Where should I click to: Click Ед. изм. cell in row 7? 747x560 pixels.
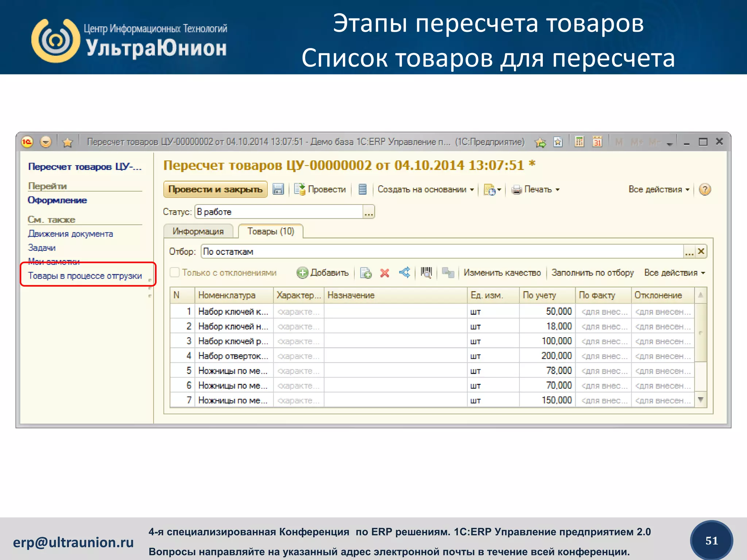click(493, 400)
